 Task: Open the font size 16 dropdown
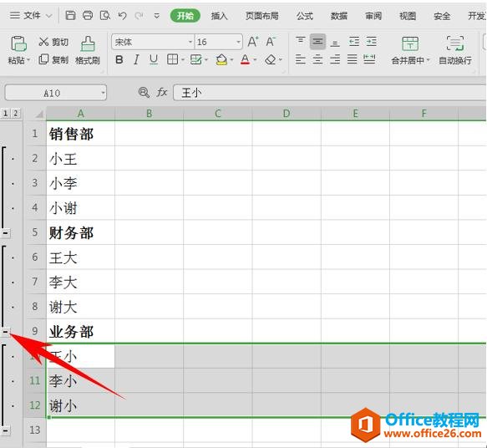238,42
